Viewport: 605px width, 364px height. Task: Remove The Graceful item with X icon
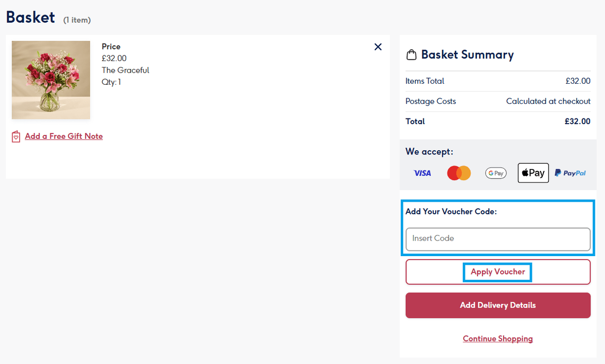tap(378, 47)
